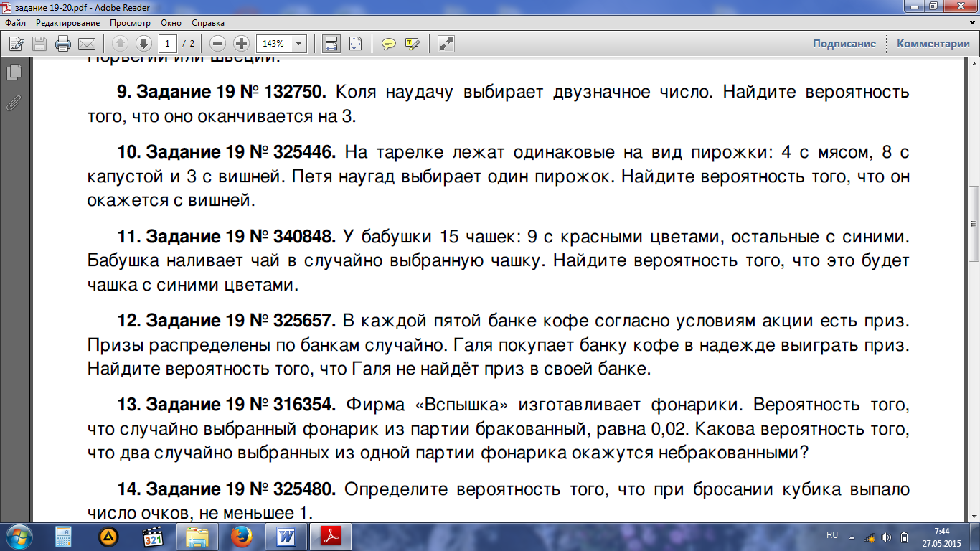Open page thumbnails panel in sidebar

(x=13, y=72)
